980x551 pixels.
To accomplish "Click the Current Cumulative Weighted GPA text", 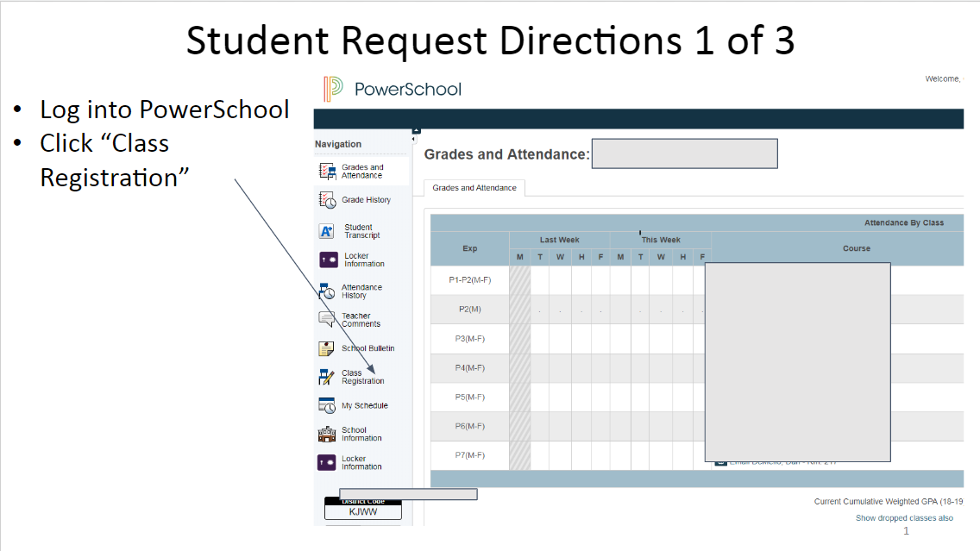I will [x=889, y=501].
